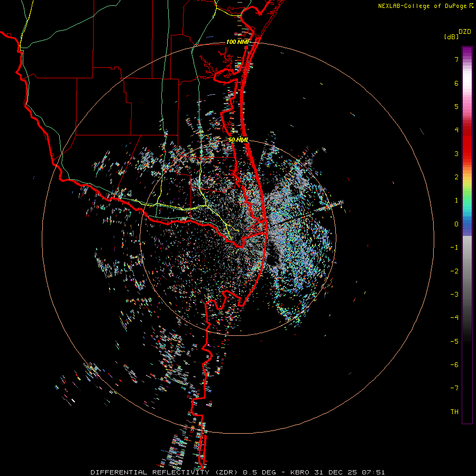Click the -7 value on color scale
This screenshot has width=476, height=476.
pyautogui.click(x=454, y=388)
